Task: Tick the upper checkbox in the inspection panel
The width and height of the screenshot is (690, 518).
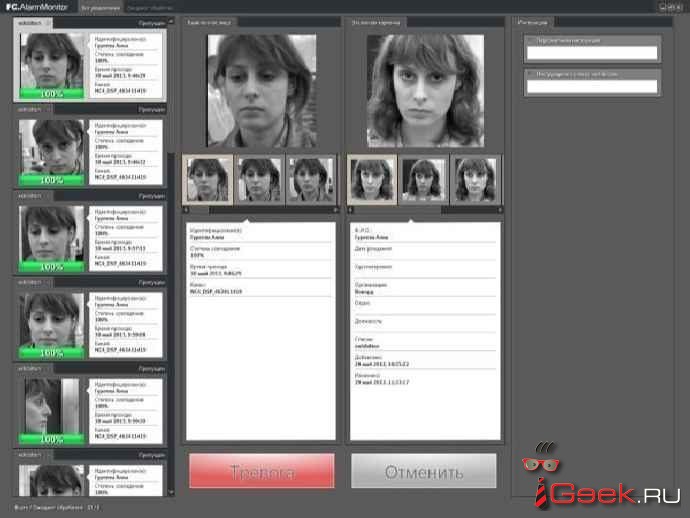Action: (531, 41)
